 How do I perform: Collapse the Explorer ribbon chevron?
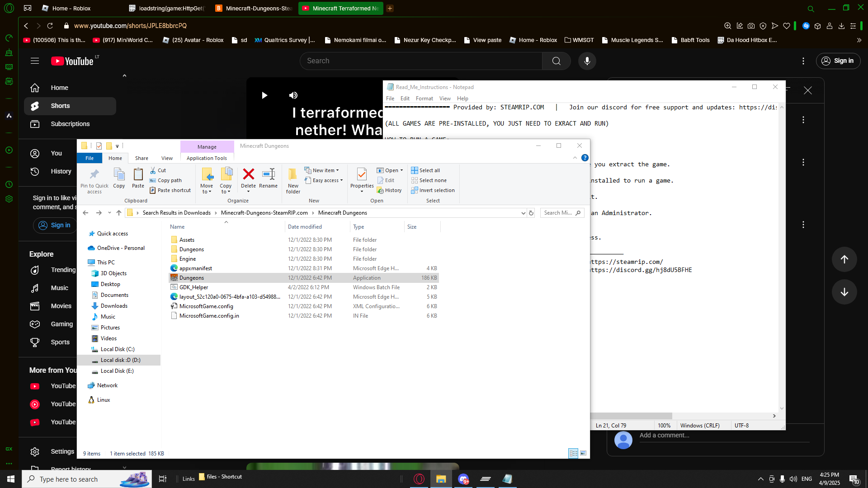pyautogui.click(x=575, y=158)
